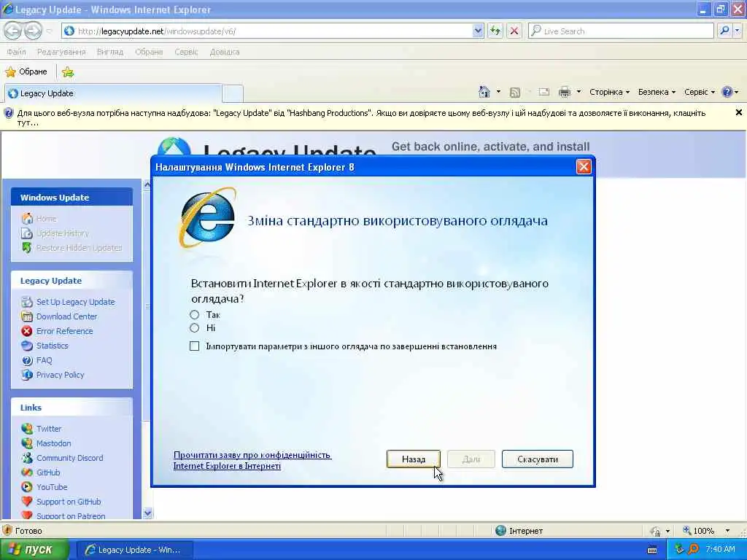Click the orange magnifier tray icon
747x560 pixels.
694,550
